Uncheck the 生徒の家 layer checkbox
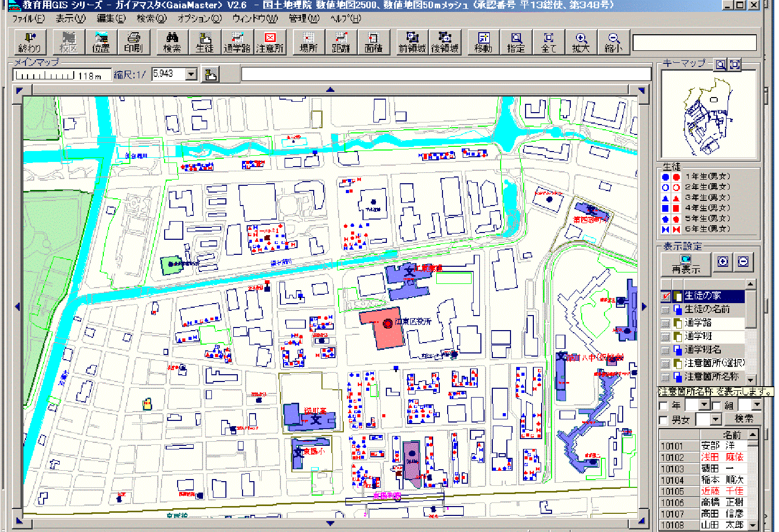This screenshot has height=532, width=779. point(665,296)
